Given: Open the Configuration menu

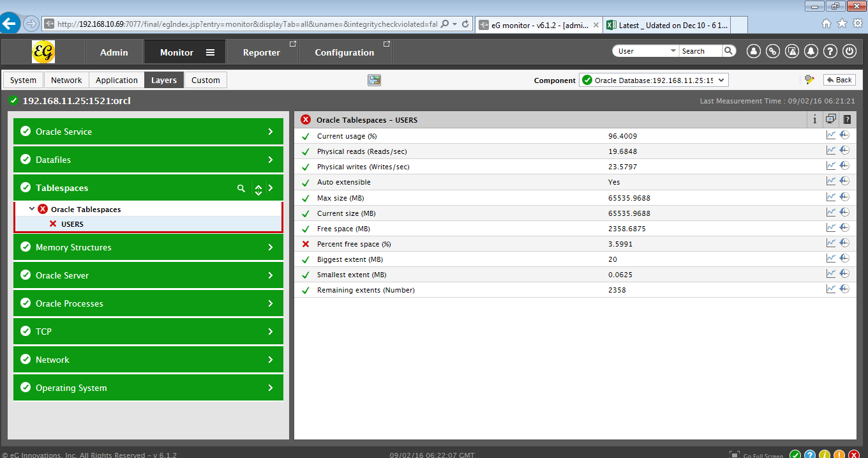Looking at the screenshot, I should tap(345, 52).
